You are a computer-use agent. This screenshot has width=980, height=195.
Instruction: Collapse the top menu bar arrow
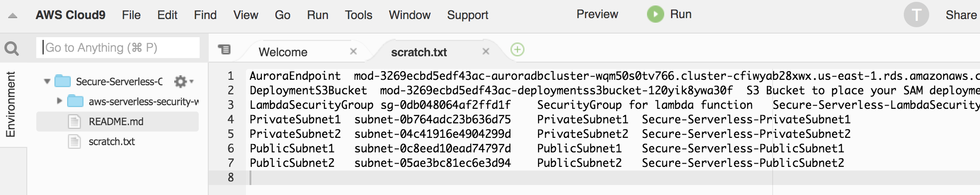tap(13, 16)
